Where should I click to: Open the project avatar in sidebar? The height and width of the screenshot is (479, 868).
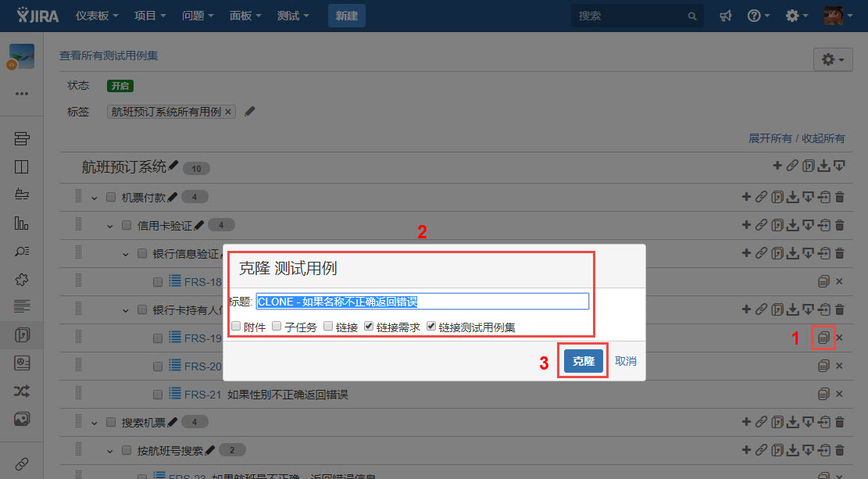pyautogui.click(x=22, y=57)
